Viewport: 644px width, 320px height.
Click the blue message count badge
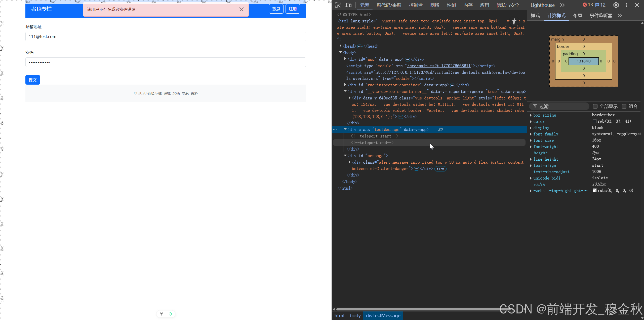click(x=600, y=5)
